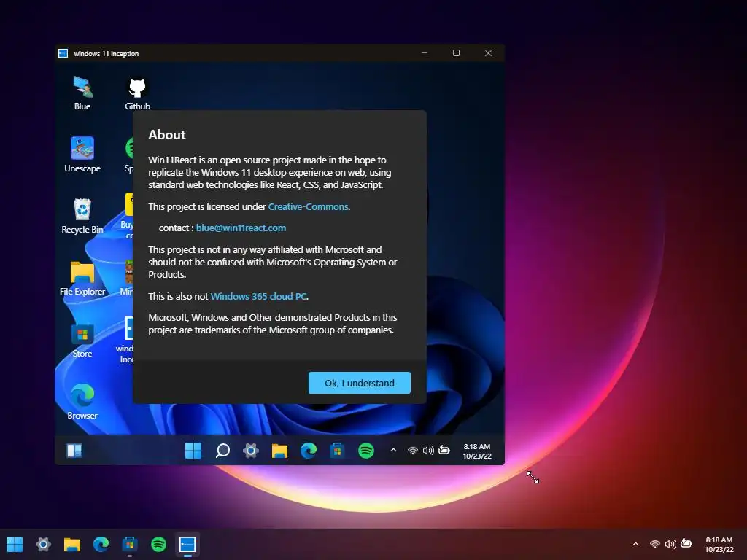Maximize the windows 11 Inception window
Image resolution: width=747 pixels, height=560 pixels.
click(x=457, y=52)
